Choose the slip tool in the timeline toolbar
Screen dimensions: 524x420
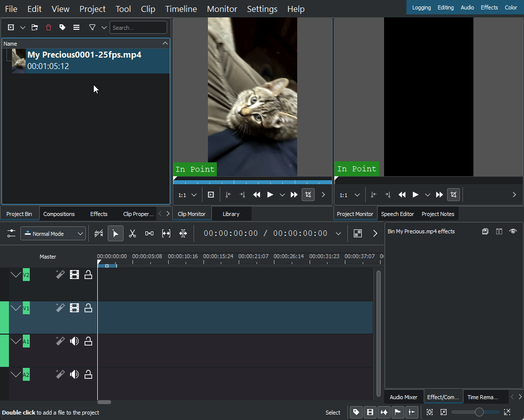pos(166,233)
